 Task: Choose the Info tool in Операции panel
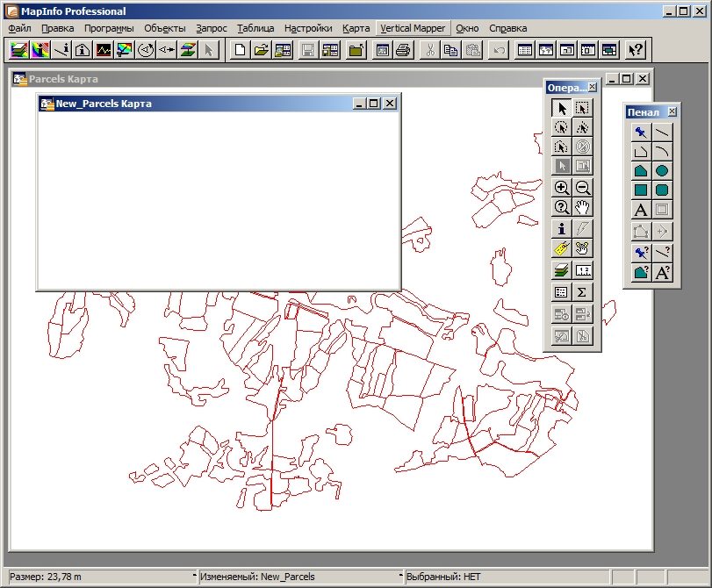coord(561,228)
